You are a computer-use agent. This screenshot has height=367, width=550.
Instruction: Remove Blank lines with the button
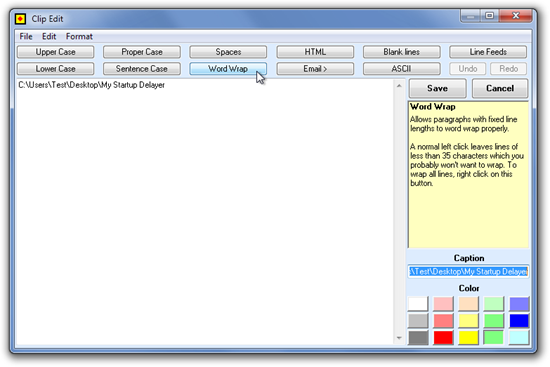(402, 52)
